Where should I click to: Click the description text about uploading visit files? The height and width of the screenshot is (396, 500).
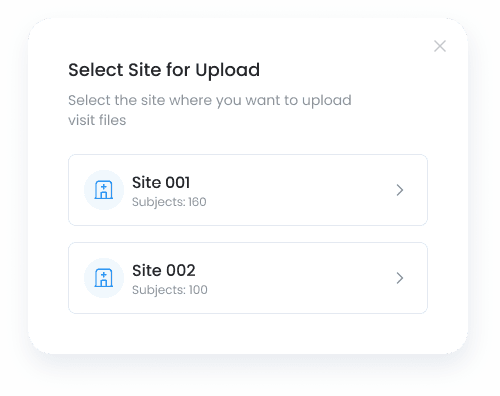210,110
